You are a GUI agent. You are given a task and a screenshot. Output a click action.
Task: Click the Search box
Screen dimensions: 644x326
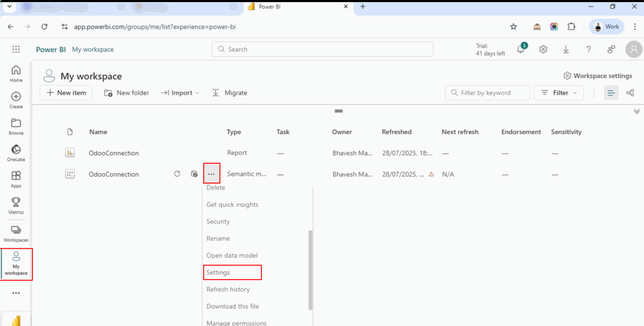pos(323,49)
